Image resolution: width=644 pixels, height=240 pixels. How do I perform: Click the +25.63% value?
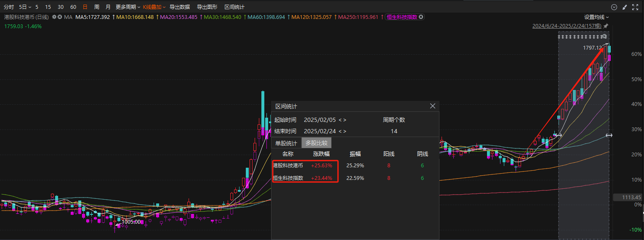322,166
